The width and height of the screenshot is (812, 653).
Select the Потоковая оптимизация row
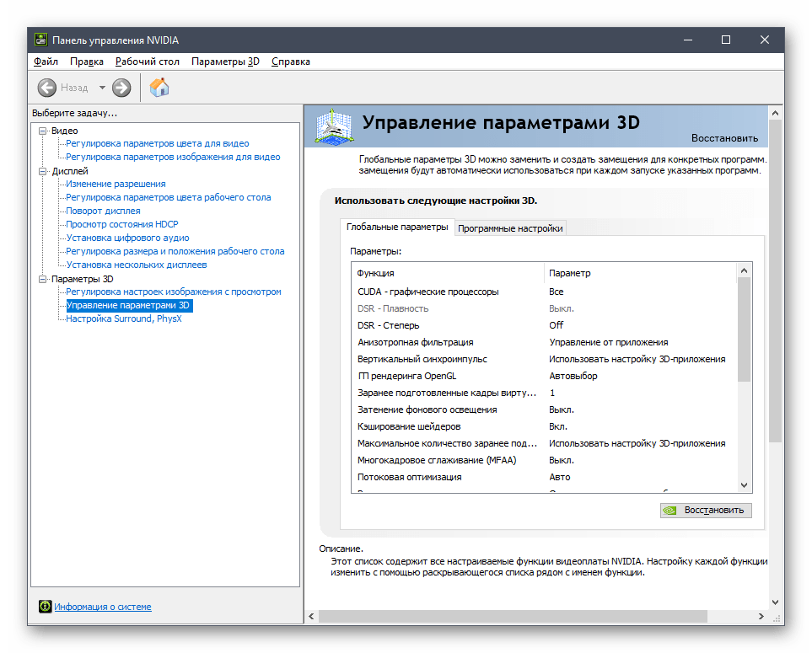click(x=544, y=477)
